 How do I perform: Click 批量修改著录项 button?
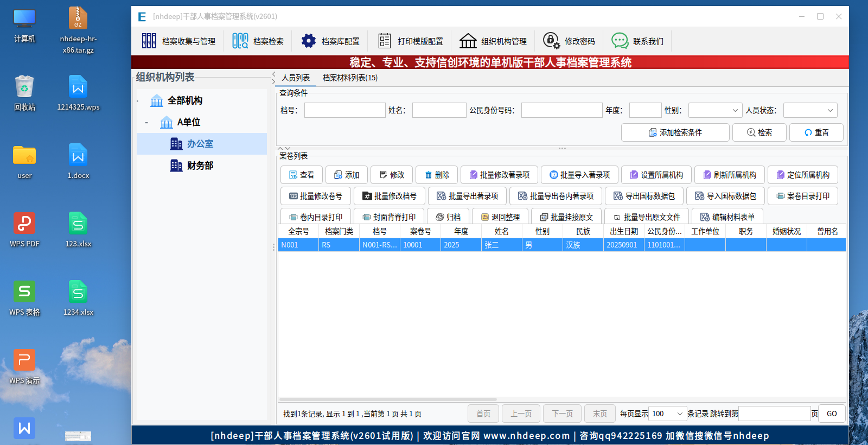[x=499, y=175]
